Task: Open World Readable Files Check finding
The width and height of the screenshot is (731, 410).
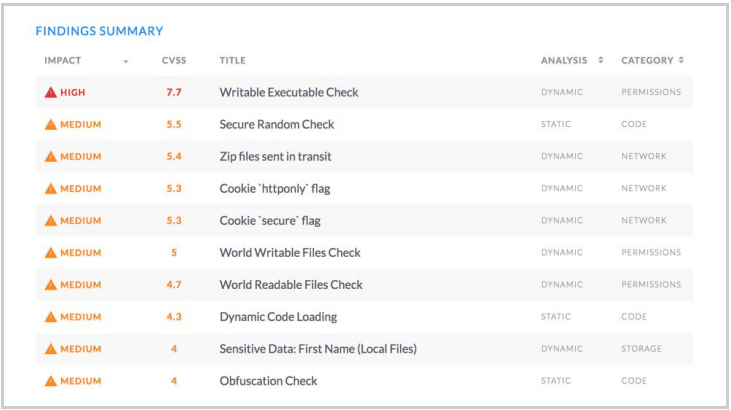Action: click(x=291, y=285)
